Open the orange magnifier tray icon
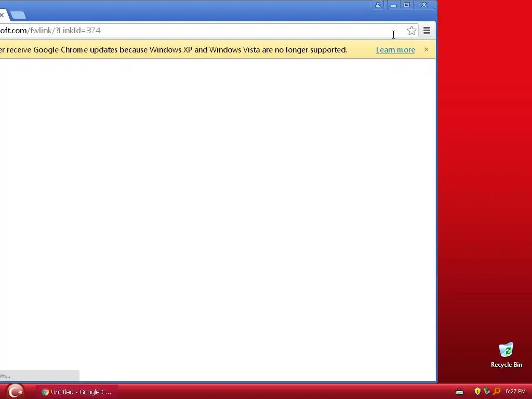The width and height of the screenshot is (532, 399). [497, 391]
